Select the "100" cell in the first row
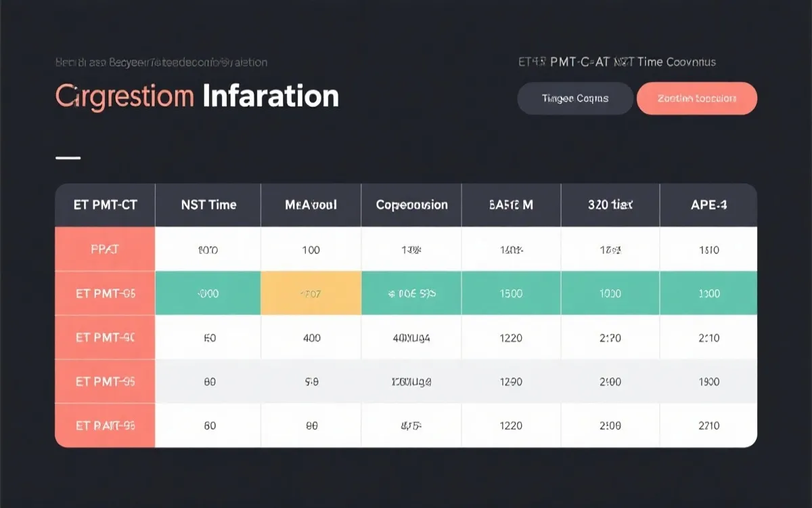812x508 pixels. [311, 250]
